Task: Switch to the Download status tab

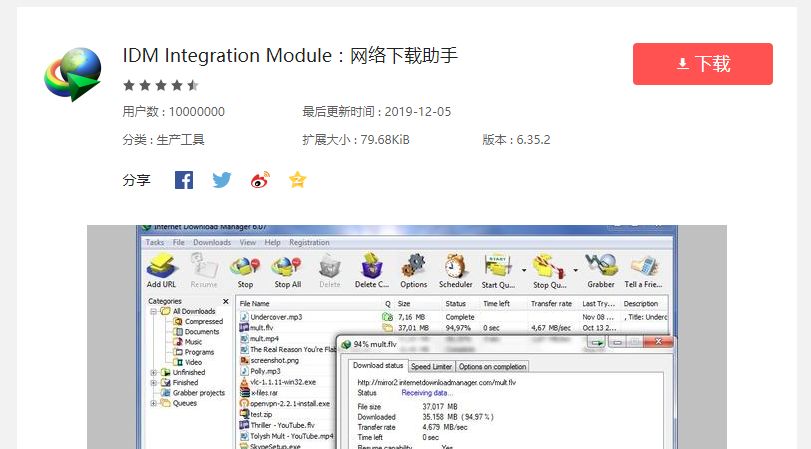Action: pyautogui.click(x=378, y=365)
